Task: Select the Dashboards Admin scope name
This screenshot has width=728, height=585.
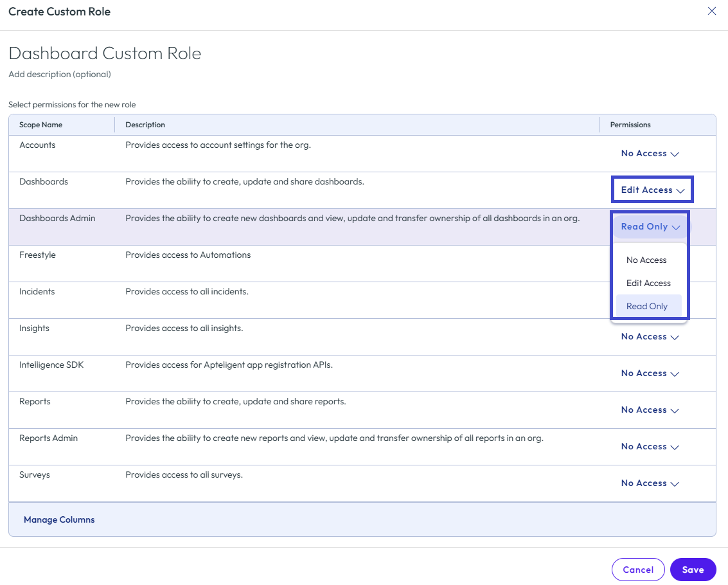Action: [x=57, y=219]
